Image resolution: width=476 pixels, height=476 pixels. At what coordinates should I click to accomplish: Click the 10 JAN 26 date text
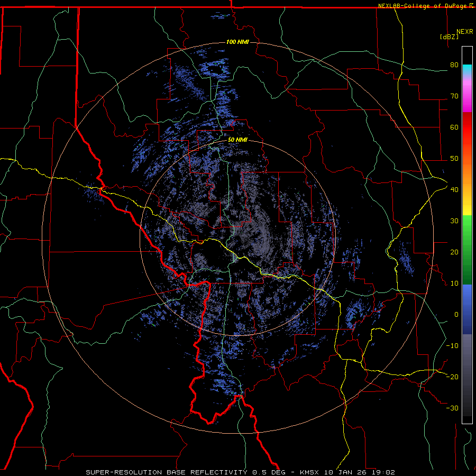click(x=345, y=472)
